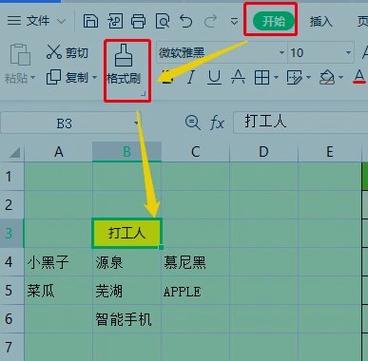Select the cell containing 打工人

pyautogui.click(x=127, y=233)
